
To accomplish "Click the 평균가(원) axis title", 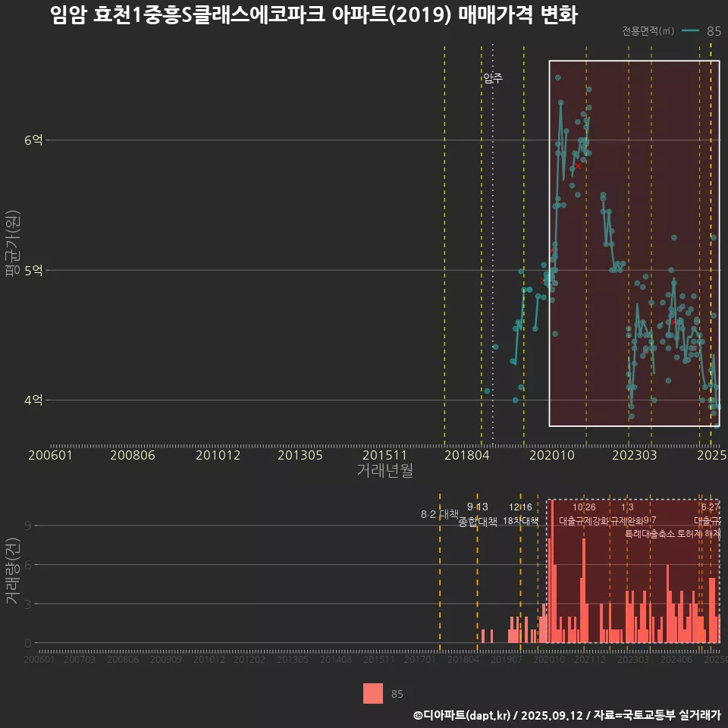I will pos(13,243).
